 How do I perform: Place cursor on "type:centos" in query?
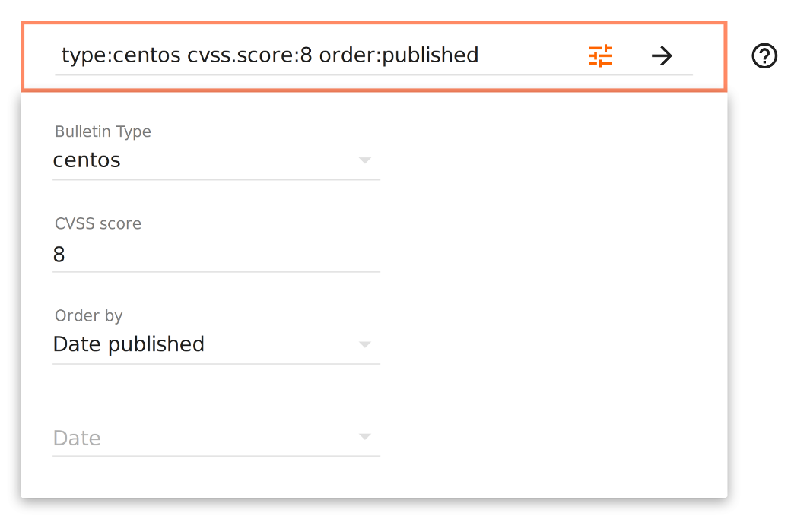pos(121,55)
